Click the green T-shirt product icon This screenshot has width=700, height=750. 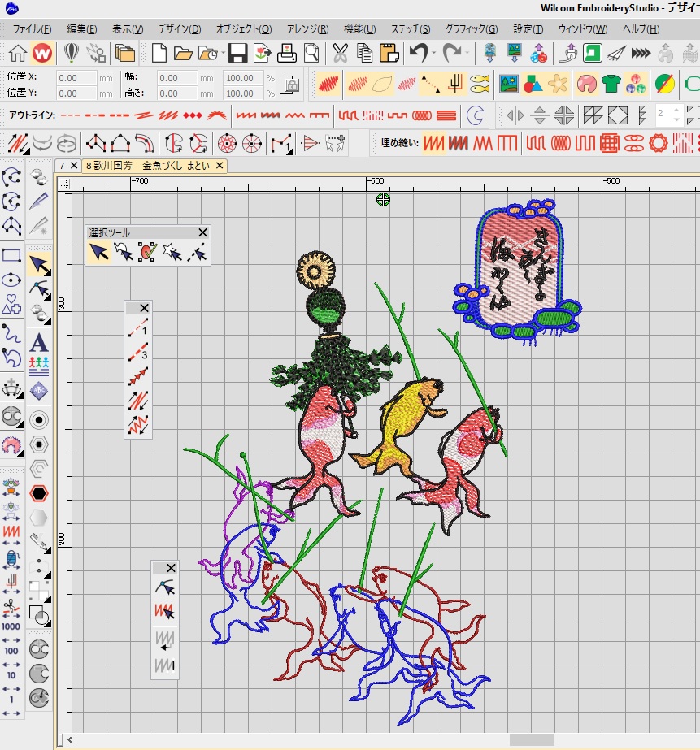click(611, 85)
